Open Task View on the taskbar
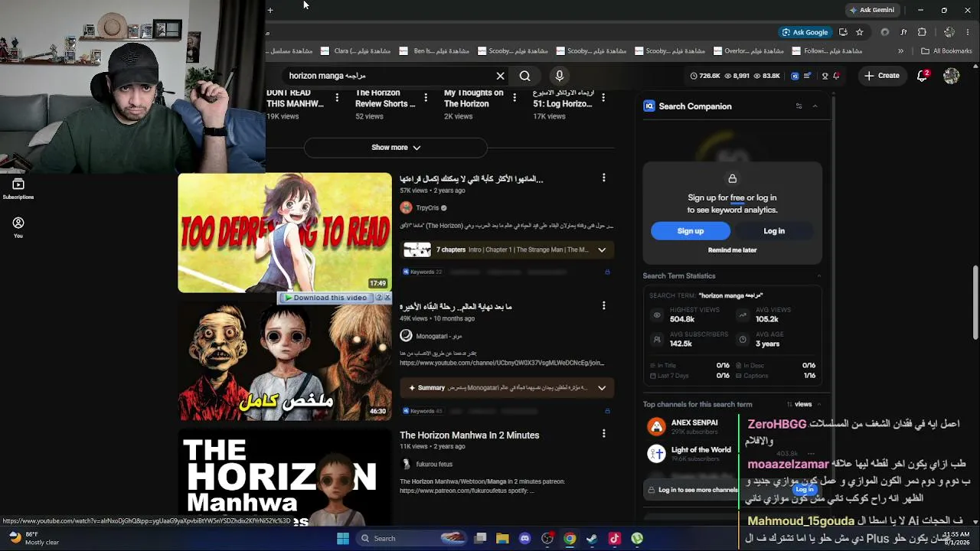 click(x=480, y=538)
